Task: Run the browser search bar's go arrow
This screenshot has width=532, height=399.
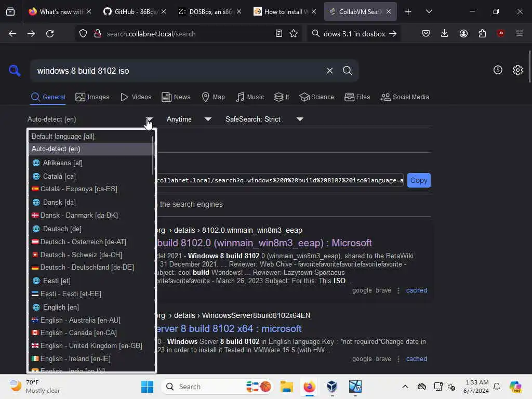Action: (393, 34)
